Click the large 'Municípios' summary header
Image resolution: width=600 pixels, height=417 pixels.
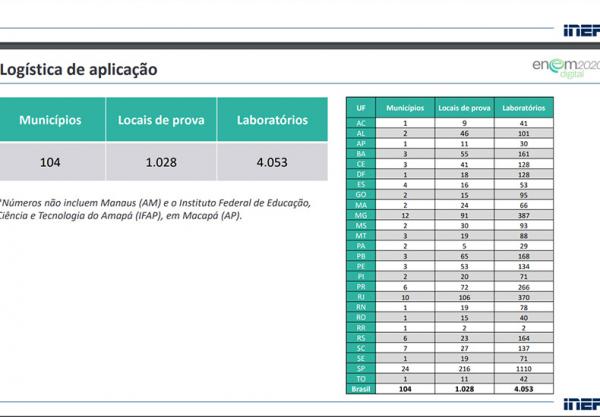[x=50, y=120]
